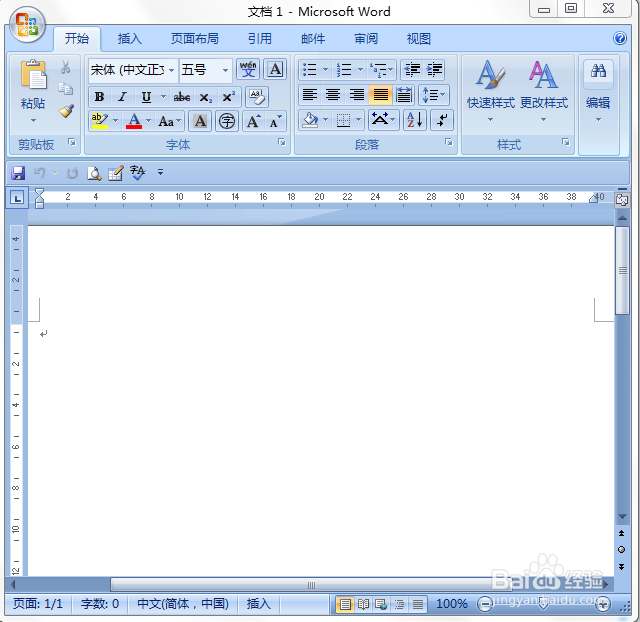This screenshot has width=640, height=622.
Task: Center align the paragraph
Action: (333, 95)
